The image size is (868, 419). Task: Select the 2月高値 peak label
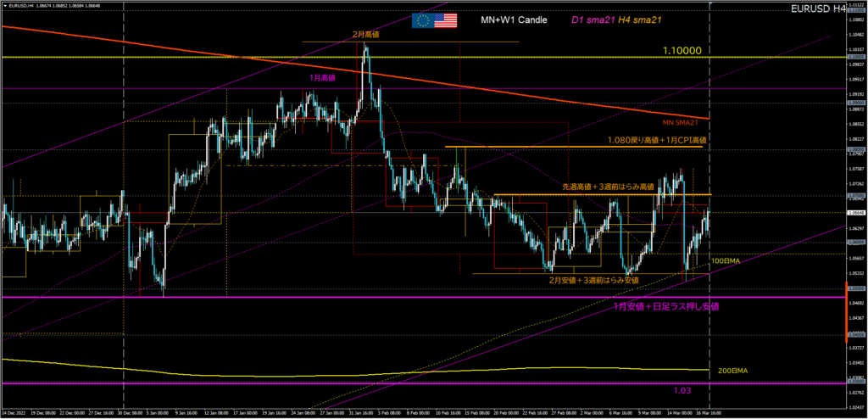point(365,35)
